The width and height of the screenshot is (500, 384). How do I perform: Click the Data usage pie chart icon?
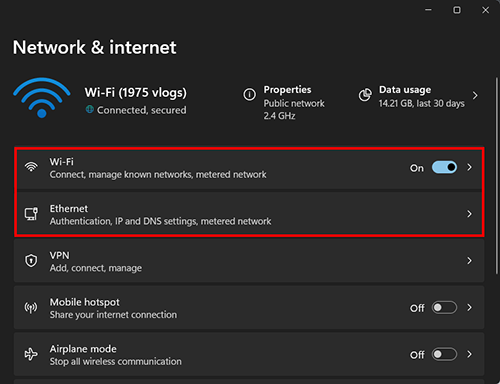[365, 95]
